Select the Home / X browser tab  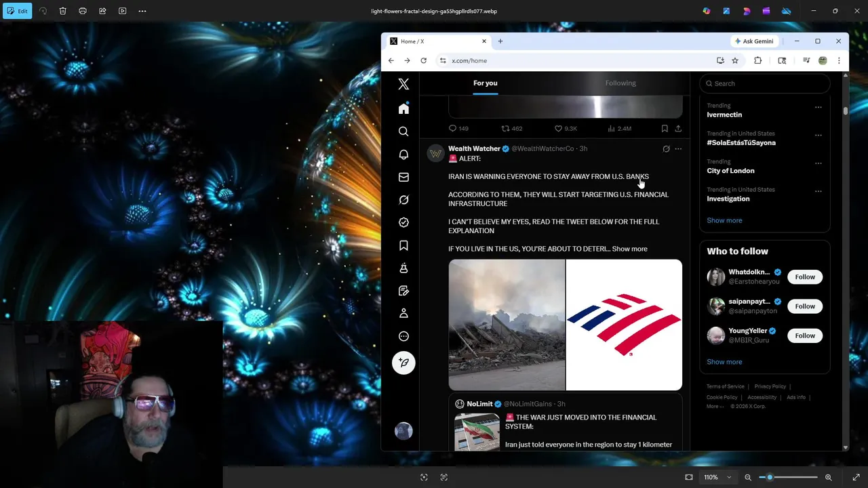click(x=437, y=41)
